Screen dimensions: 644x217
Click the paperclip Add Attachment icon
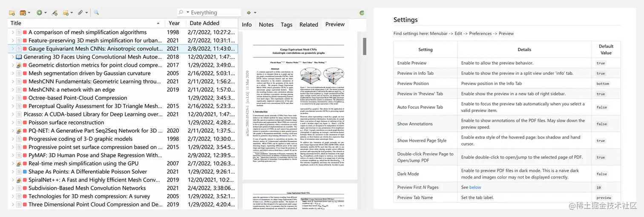pyautogui.click(x=80, y=13)
